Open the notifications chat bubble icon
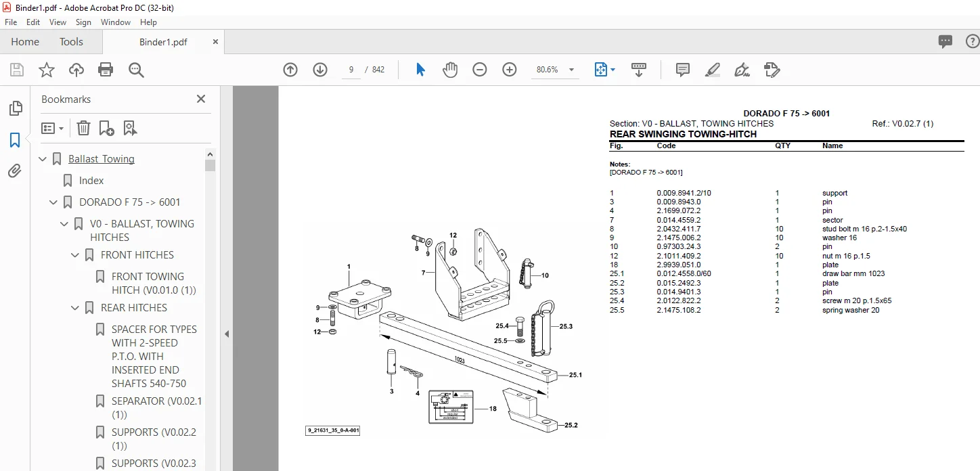This screenshot has height=471, width=980. [x=945, y=42]
